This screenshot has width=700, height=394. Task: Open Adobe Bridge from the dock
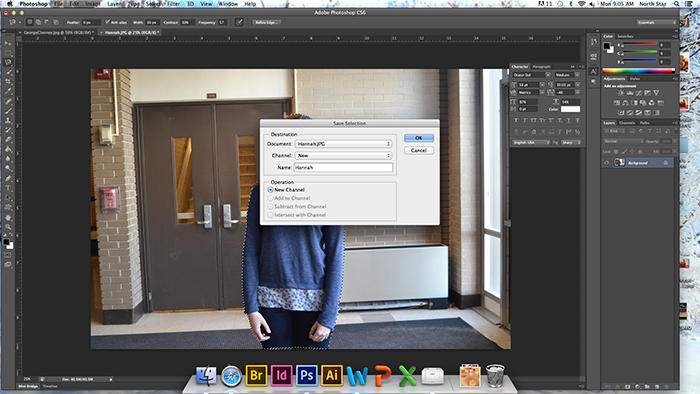point(256,375)
